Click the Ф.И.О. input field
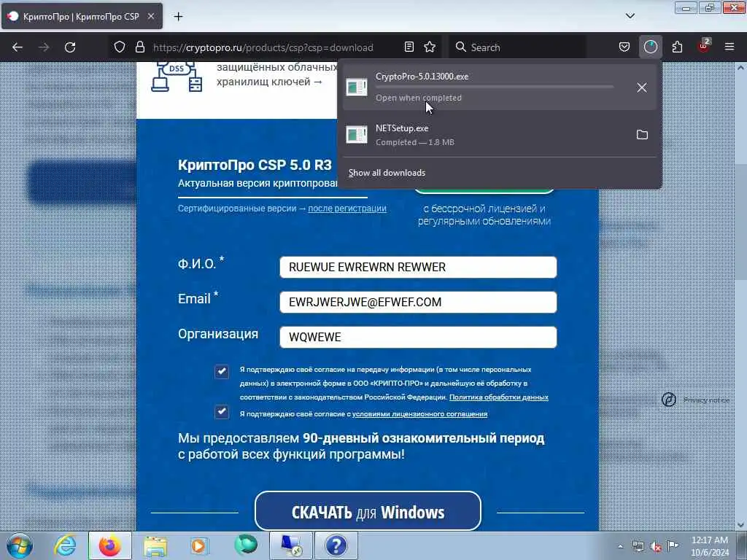The image size is (747, 560). coord(418,267)
